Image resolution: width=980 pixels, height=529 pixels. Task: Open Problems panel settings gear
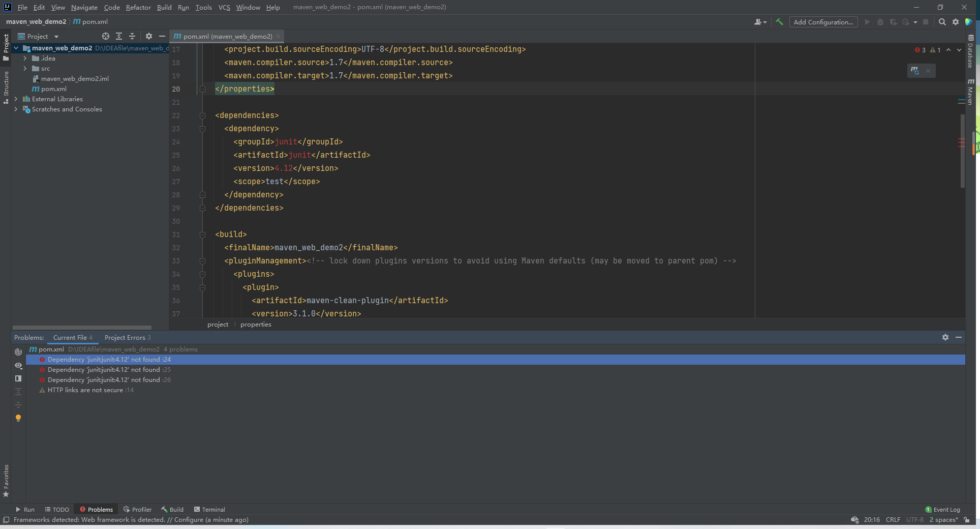(945, 337)
